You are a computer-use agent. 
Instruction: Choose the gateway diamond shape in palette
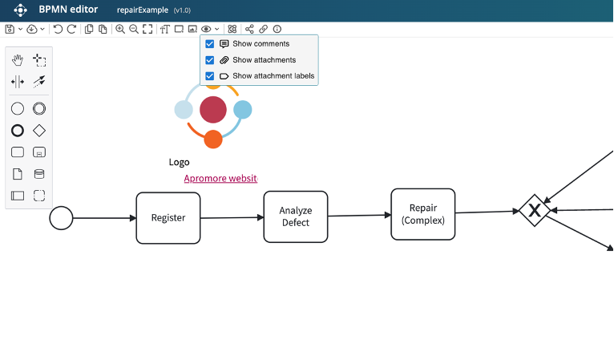click(39, 130)
